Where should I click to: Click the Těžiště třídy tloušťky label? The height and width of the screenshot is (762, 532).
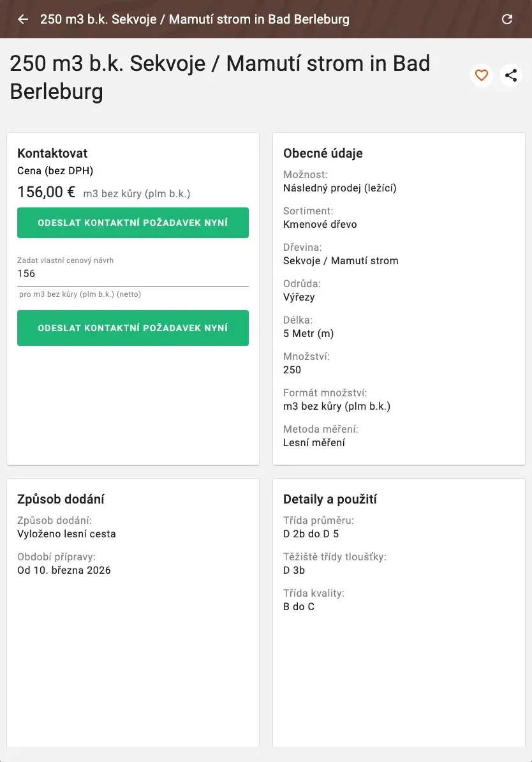(x=335, y=557)
